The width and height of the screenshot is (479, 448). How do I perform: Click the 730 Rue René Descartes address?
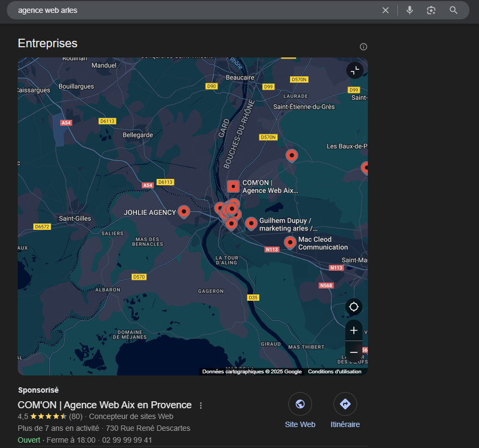click(148, 428)
